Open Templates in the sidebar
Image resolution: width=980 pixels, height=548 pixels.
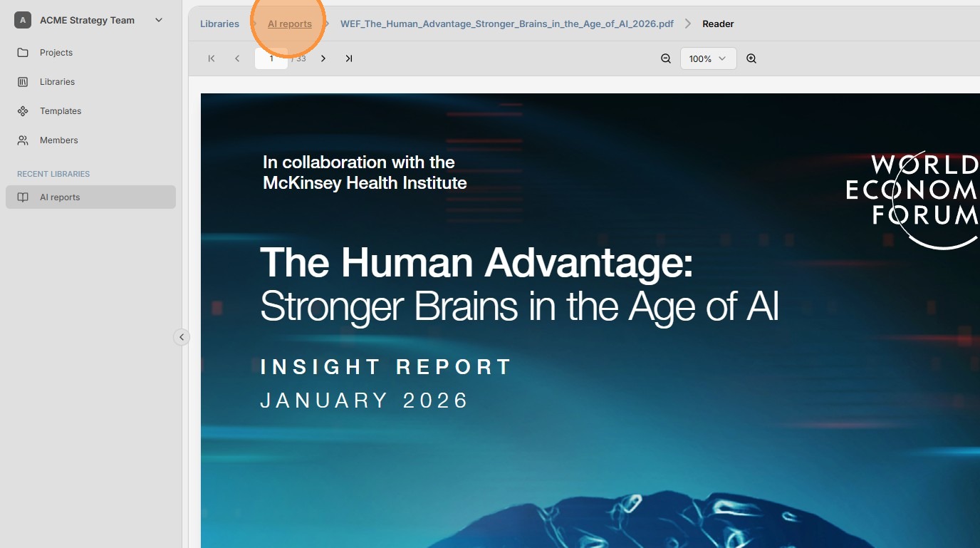(90, 111)
